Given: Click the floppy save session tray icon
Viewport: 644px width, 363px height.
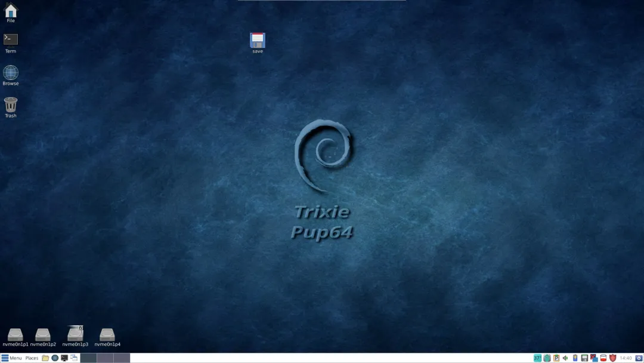Looking at the screenshot, I should 584,358.
